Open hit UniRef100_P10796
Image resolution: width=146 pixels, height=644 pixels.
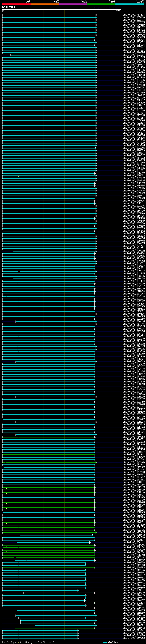134,53
